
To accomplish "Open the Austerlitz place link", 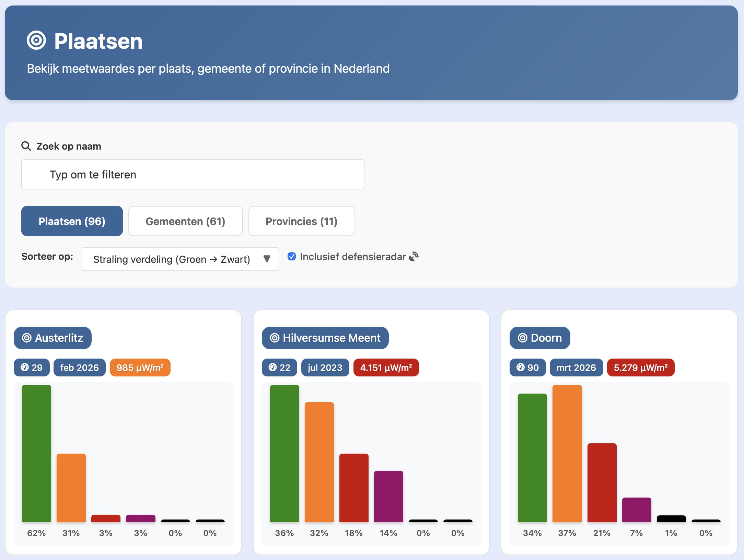I will click(59, 338).
